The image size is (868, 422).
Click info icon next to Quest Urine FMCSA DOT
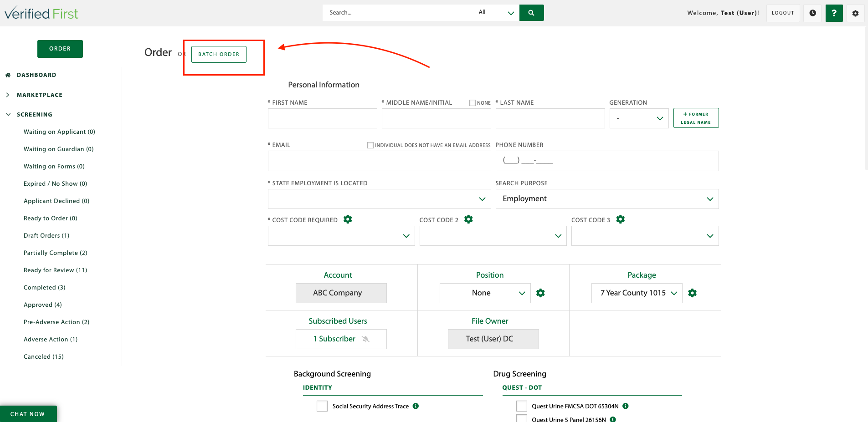tap(625, 406)
